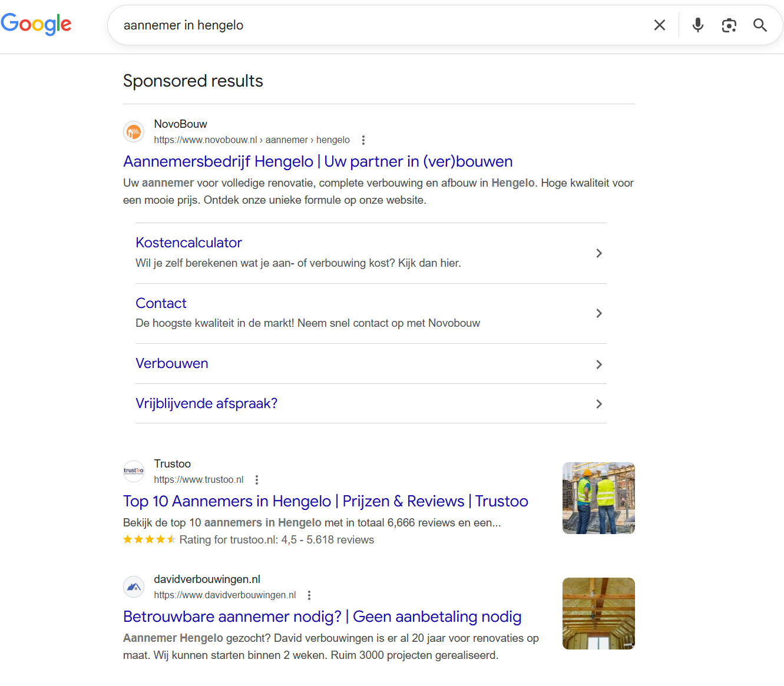Click the 'De hoogste kwaliteit in de markt!' description
The width and height of the screenshot is (784, 686).
pos(307,323)
